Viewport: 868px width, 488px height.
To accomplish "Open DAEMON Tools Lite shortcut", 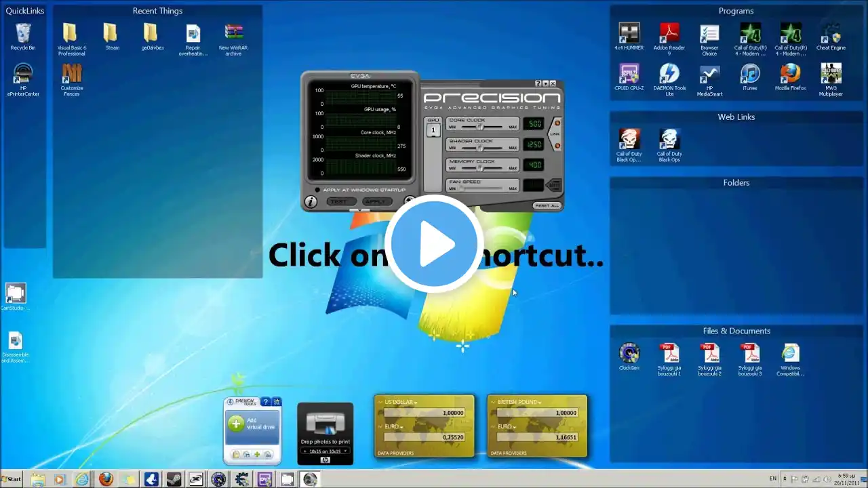I will 669,79.
